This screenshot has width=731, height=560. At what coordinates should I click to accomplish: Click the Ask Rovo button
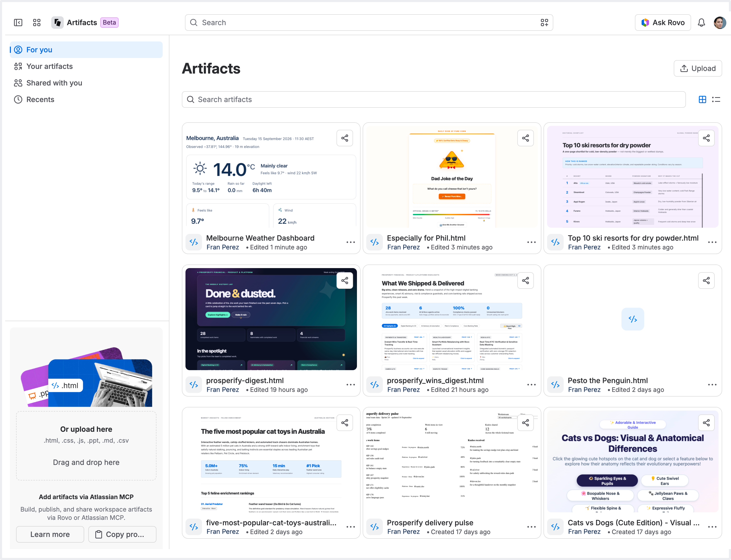662,22
